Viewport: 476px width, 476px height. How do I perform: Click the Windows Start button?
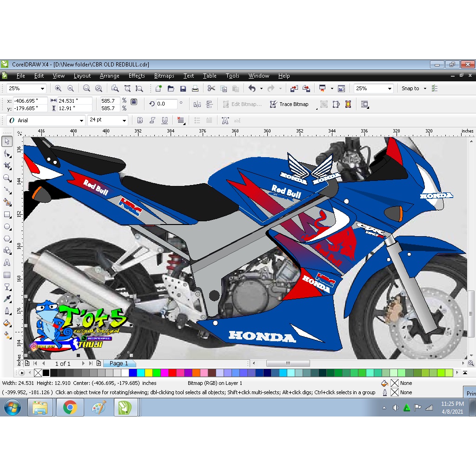tap(13, 407)
